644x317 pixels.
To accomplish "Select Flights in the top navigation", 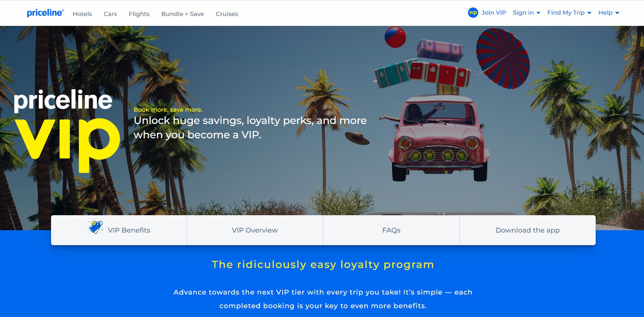I will pos(139,14).
